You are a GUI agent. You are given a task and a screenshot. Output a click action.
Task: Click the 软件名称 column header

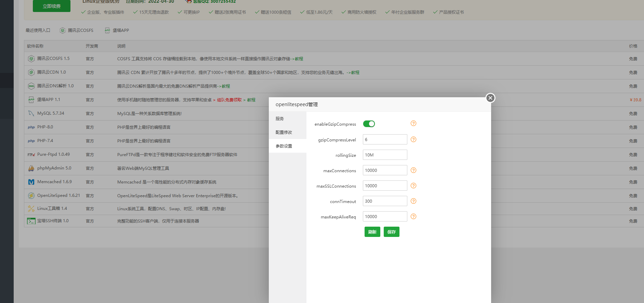(x=35, y=46)
